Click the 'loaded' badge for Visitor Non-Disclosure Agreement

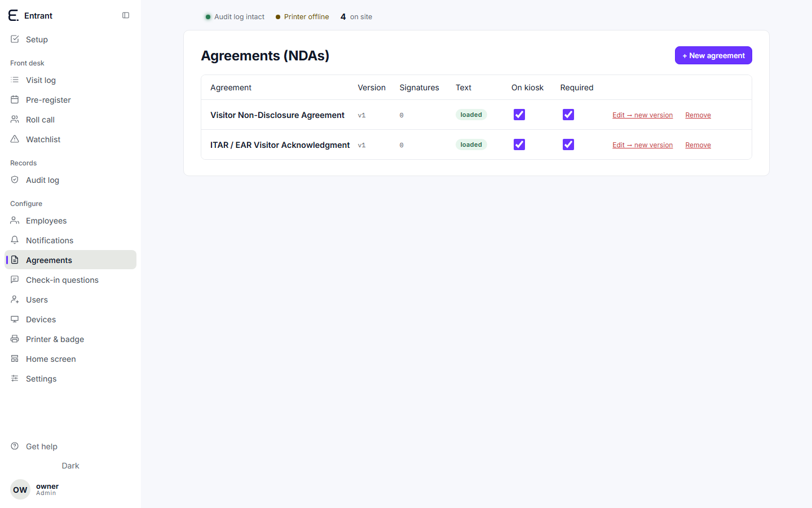[x=471, y=115]
